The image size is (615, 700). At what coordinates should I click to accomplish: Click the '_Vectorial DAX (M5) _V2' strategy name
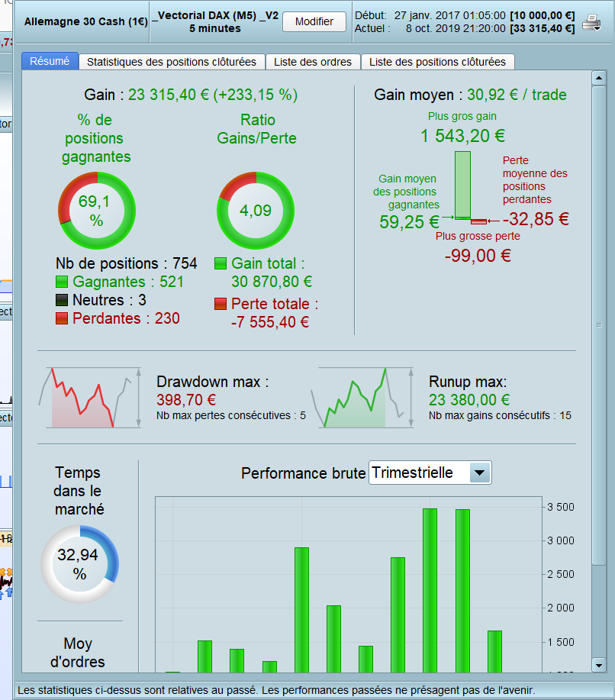point(215,15)
